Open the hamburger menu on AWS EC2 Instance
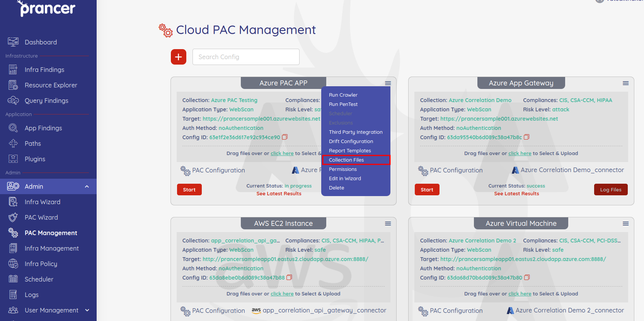The height and width of the screenshot is (321, 644). coord(388,224)
